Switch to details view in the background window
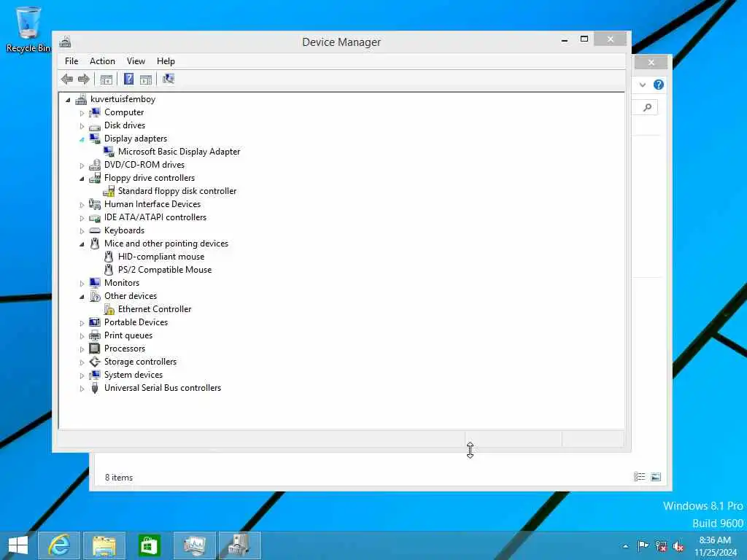This screenshot has width=747, height=560. pyautogui.click(x=639, y=477)
